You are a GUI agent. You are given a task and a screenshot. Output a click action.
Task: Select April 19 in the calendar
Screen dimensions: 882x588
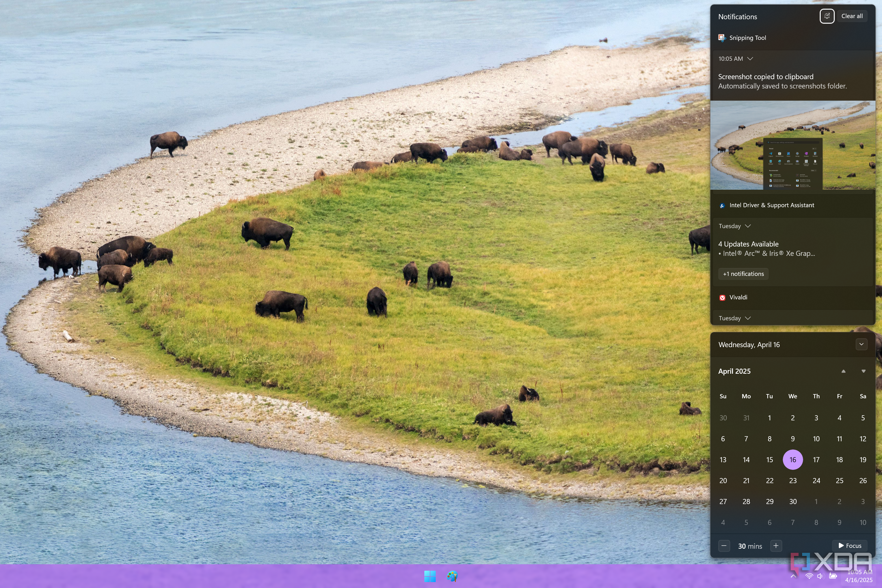pos(862,460)
